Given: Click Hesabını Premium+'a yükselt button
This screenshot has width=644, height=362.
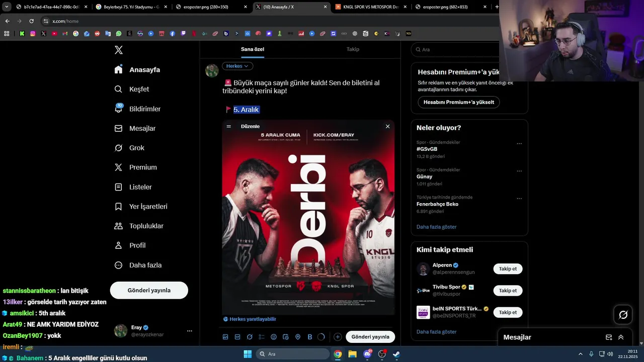Looking at the screenshot, I should tap(459, 102).
